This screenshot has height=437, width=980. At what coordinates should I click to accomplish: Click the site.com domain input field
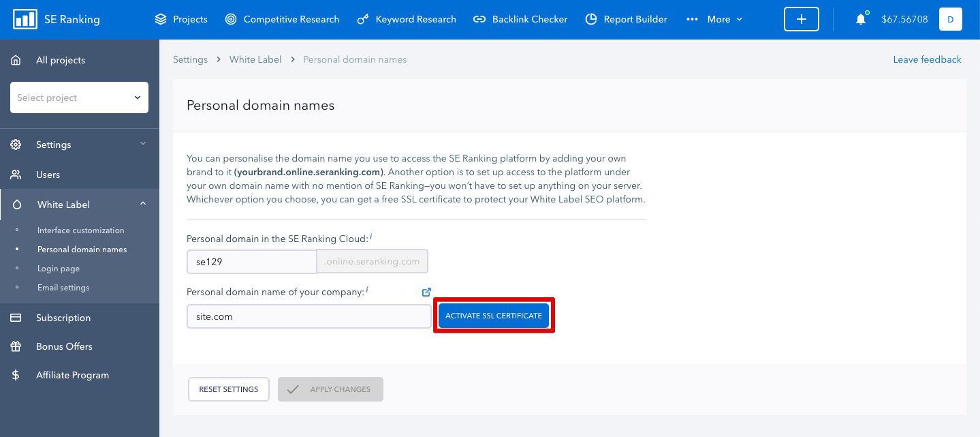point(309,316)
